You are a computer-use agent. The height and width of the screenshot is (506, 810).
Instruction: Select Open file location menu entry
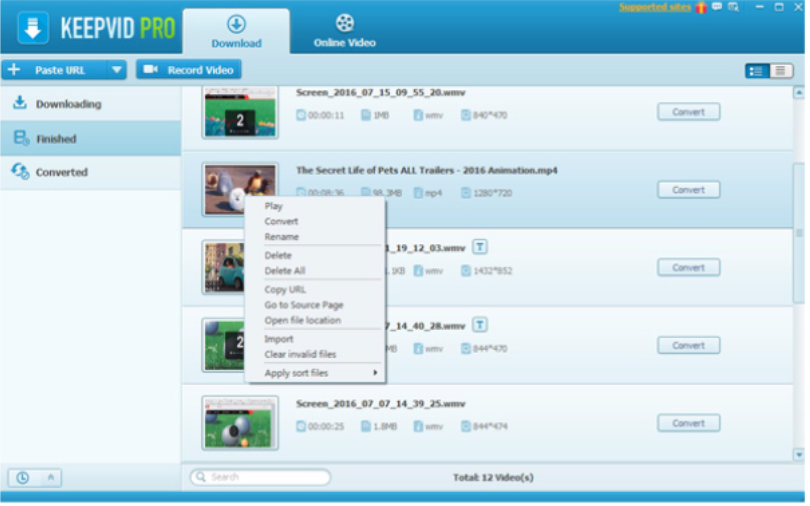pos(302,320)
